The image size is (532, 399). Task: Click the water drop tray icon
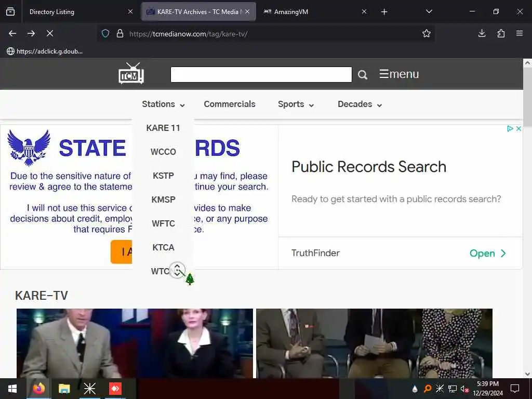click(415, 389)
